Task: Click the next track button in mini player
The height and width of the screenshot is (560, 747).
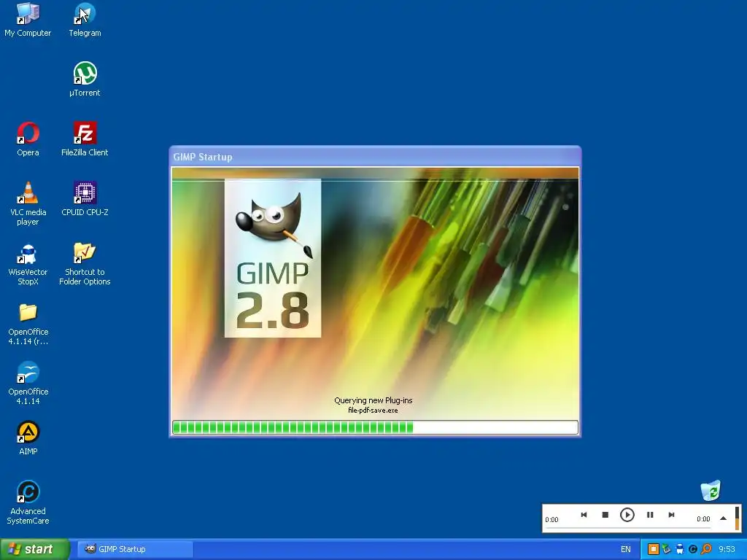Action: pyautogui.click(x=671, y=515)
